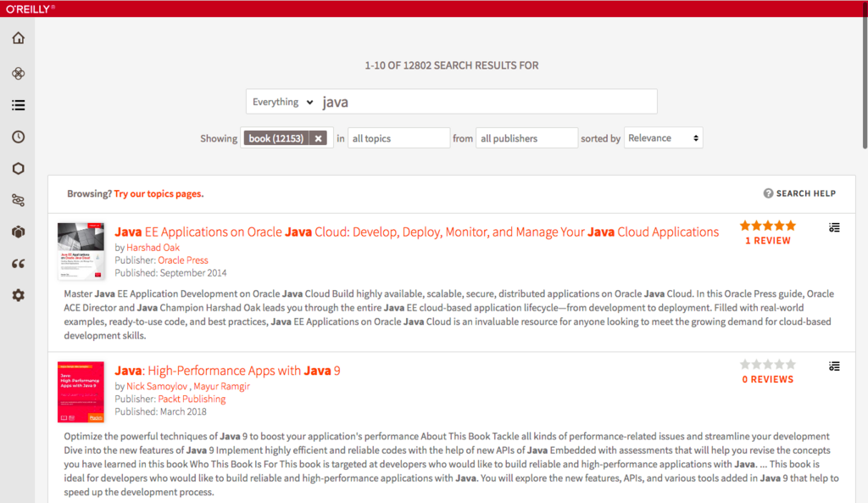This screenshot has height=503, width=868.
Task: Open the learning paths icon in sidebar
Action: point(19,200)
